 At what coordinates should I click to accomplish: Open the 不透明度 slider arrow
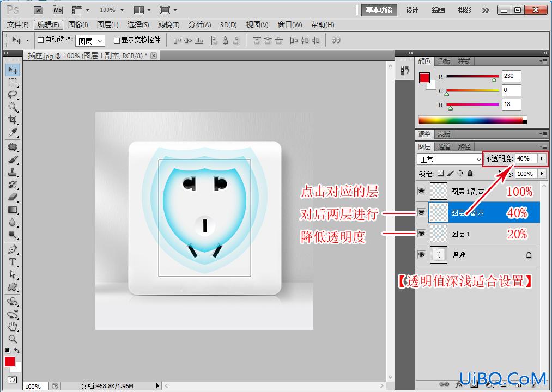point(542,158)
